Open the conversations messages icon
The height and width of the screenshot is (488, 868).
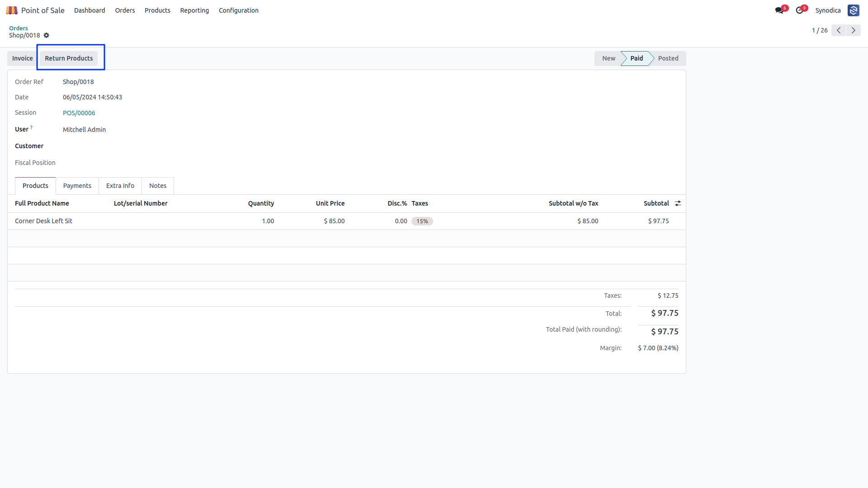[x=779, y=10]
